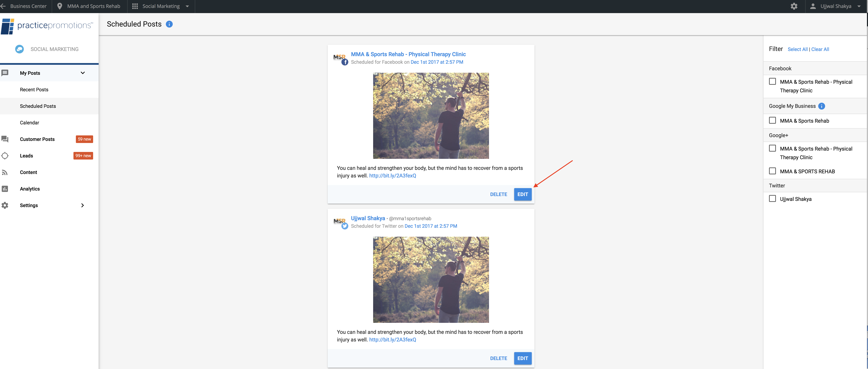Open bit.ly link in Twitter post
The image size is (868, 369).
[393, 339]
